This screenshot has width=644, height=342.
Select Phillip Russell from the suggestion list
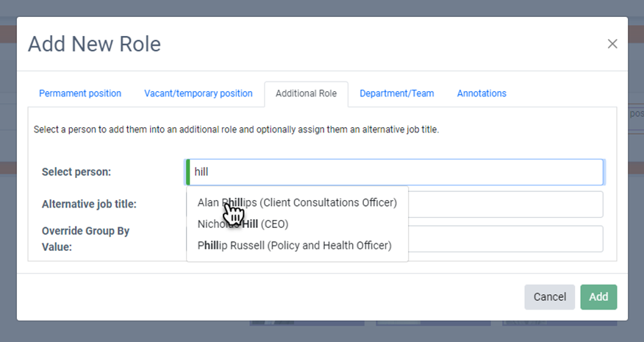tap(294, 245)
